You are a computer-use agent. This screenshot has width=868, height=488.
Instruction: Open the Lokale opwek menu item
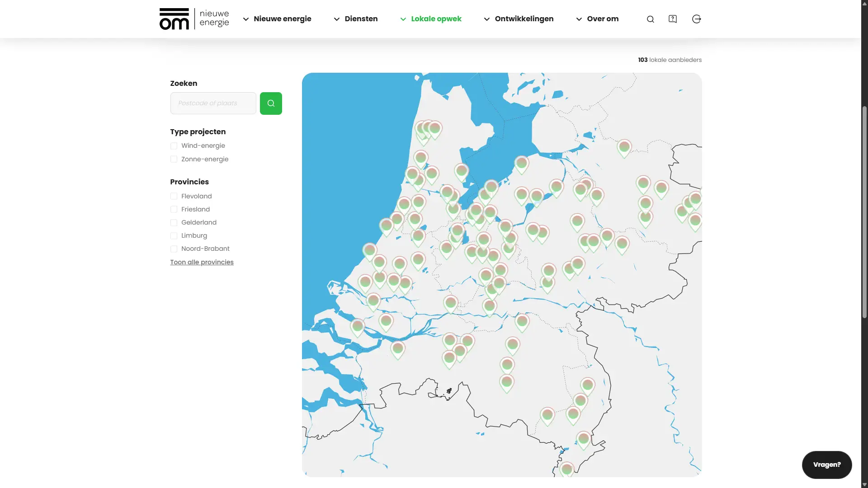click(436, 19)
